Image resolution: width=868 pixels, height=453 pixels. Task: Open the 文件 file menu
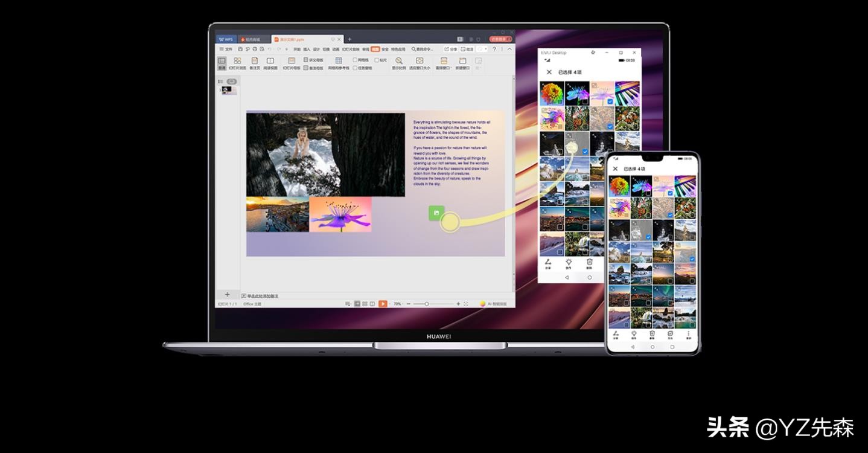pyautogui.click(x=226, y=49)
